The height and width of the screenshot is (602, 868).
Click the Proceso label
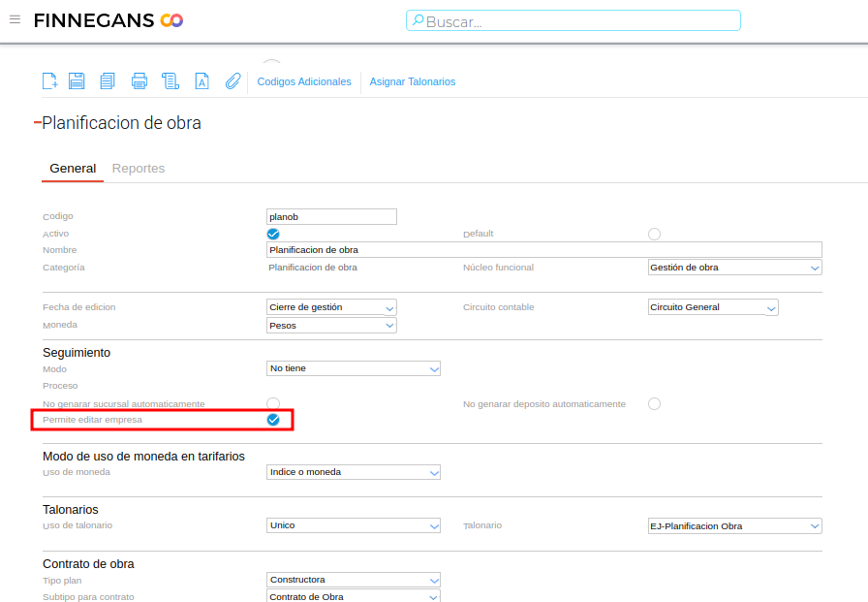coord(60,386)
